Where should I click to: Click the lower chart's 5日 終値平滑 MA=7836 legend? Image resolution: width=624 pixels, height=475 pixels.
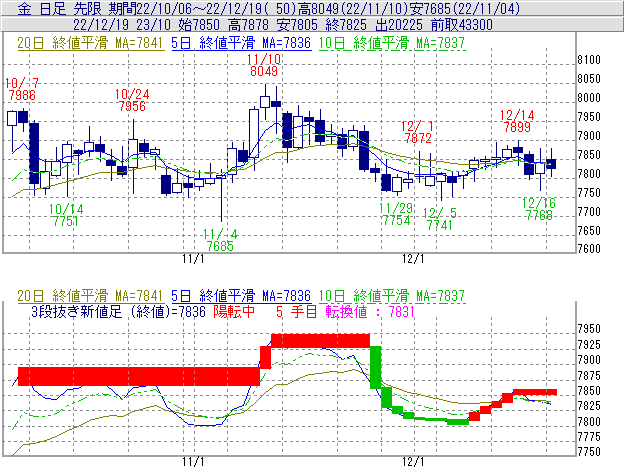click(x=241, y=296)
